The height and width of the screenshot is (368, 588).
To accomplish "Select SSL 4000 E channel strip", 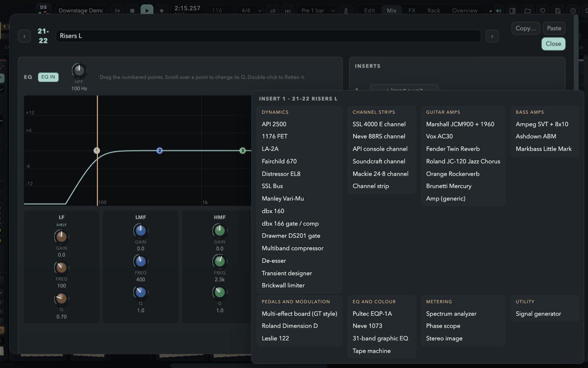I will (x=381, y=124).
